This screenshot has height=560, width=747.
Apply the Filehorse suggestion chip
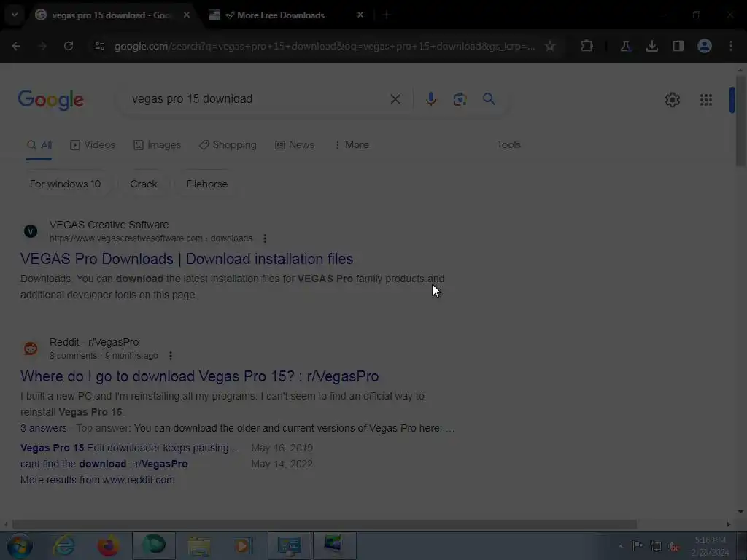(206, 184)
